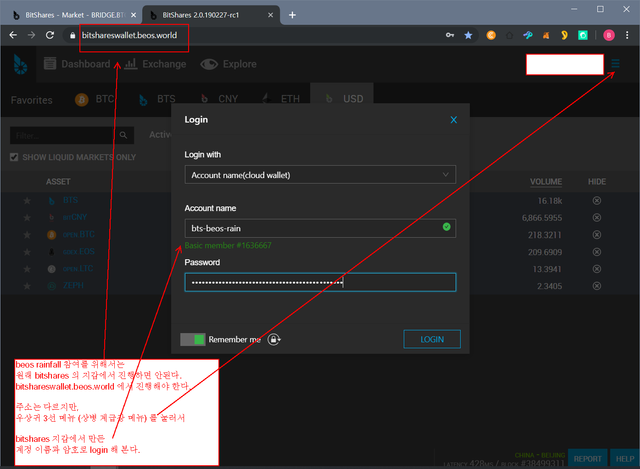This screenshot has height=469, width=640.
Task: Sort by the VOLUME column header
Action: [546, 182]
